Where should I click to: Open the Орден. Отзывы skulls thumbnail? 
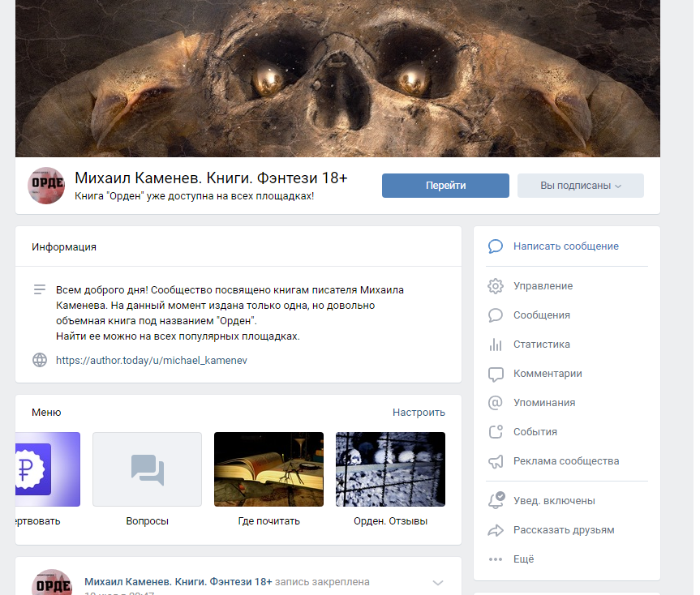tap(390, 469)
